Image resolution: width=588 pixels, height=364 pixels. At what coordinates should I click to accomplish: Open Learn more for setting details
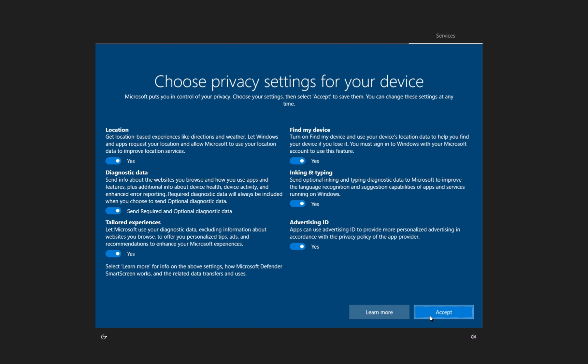379,312
